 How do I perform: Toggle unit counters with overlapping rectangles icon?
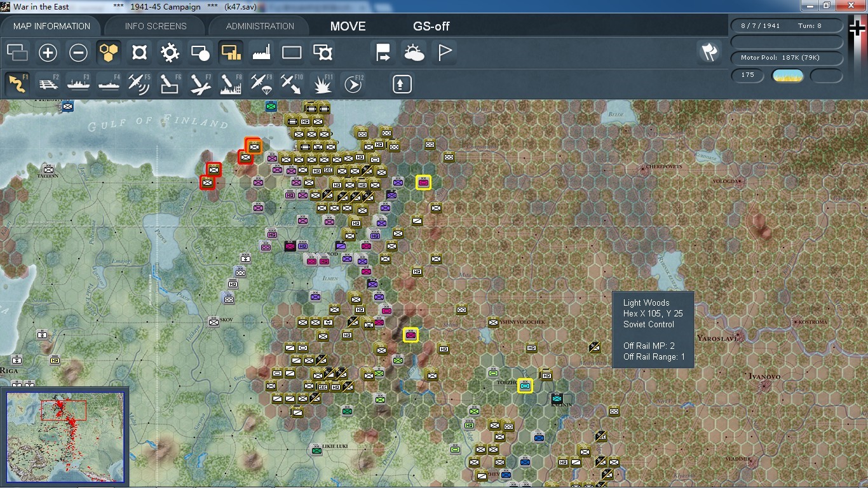click(17, 52)
